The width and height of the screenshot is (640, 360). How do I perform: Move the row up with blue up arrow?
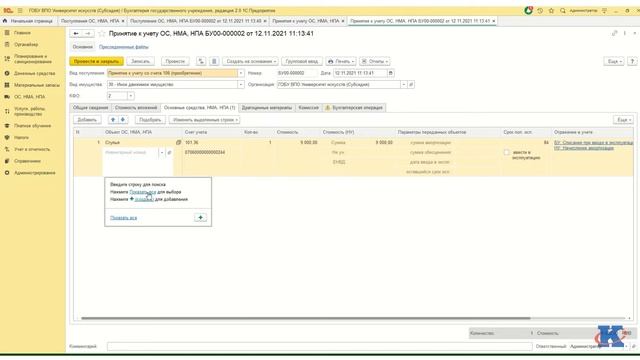pyautogui.click(x=113, y=120)
